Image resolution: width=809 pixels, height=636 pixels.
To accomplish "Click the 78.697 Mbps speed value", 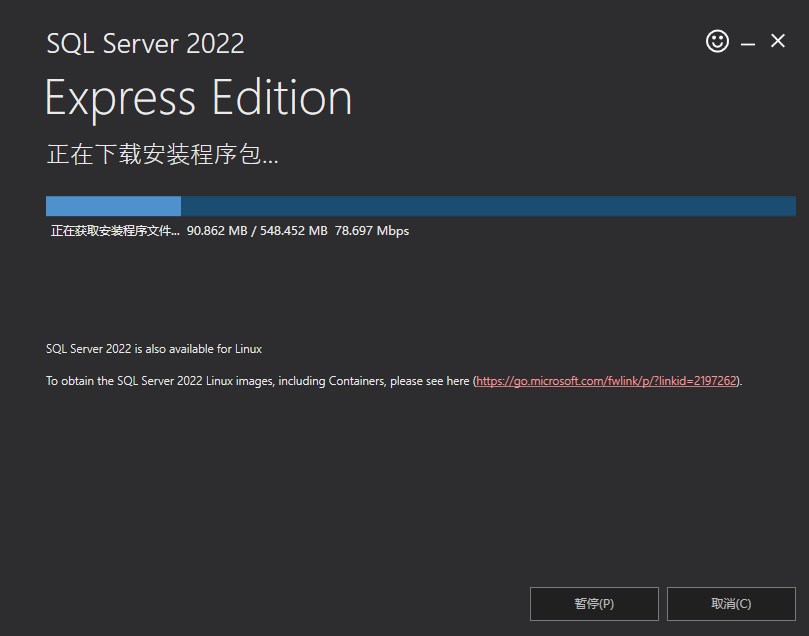I will pyautogui.click(x=371, y=231).
